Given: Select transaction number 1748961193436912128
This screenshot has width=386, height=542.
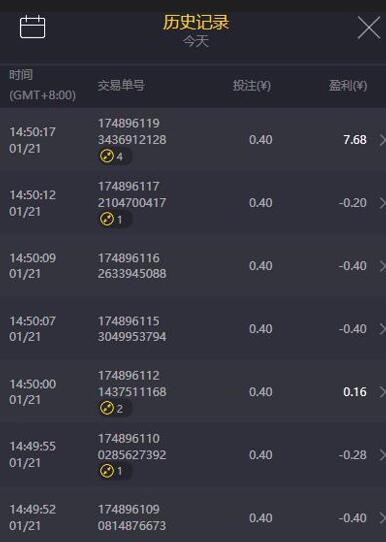Looking at the screenshot, I should 132,131.
